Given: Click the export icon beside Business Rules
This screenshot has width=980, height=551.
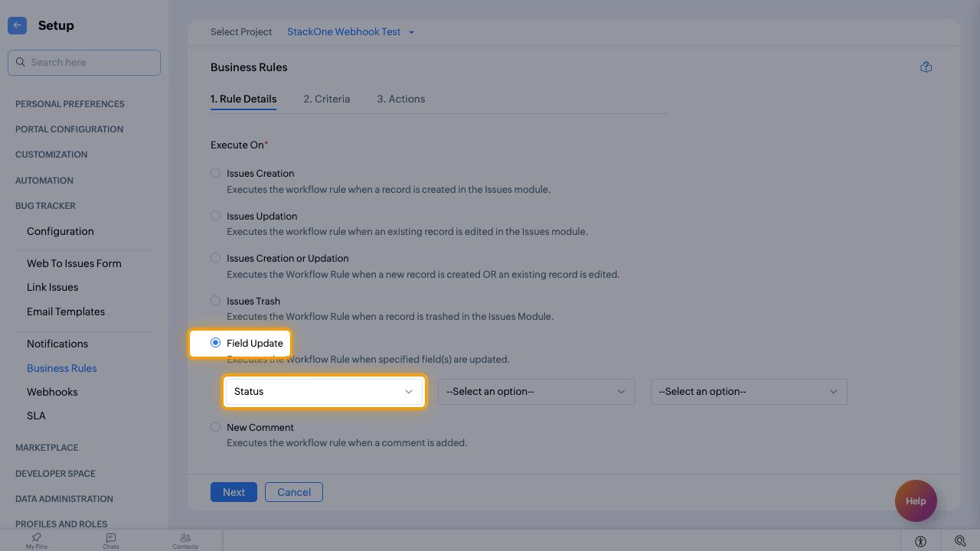Looking at the screenshot, I should [926, 67].
